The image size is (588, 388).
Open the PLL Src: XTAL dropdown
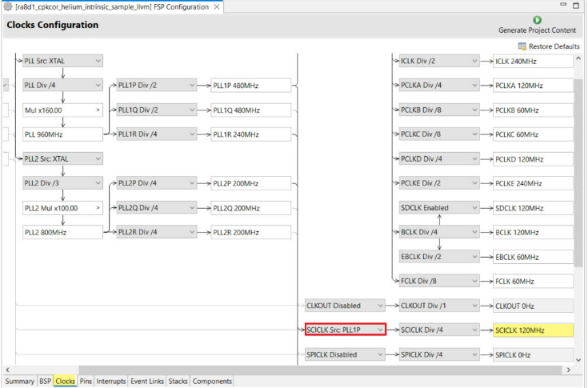(98, 61)
